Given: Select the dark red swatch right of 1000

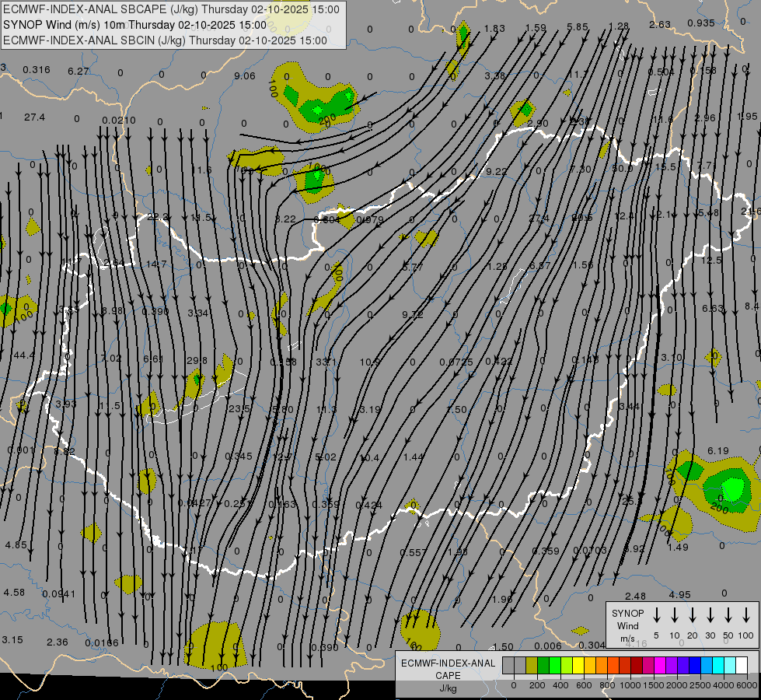Looking at the screenshot, I should pyautogui.click(x=637, y=666).
